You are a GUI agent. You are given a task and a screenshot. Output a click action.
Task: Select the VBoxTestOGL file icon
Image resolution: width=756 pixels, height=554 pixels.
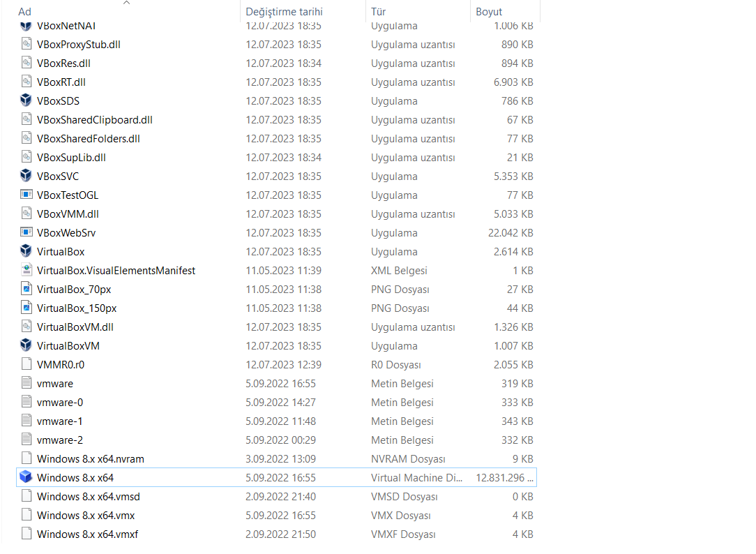pos(26,194)
